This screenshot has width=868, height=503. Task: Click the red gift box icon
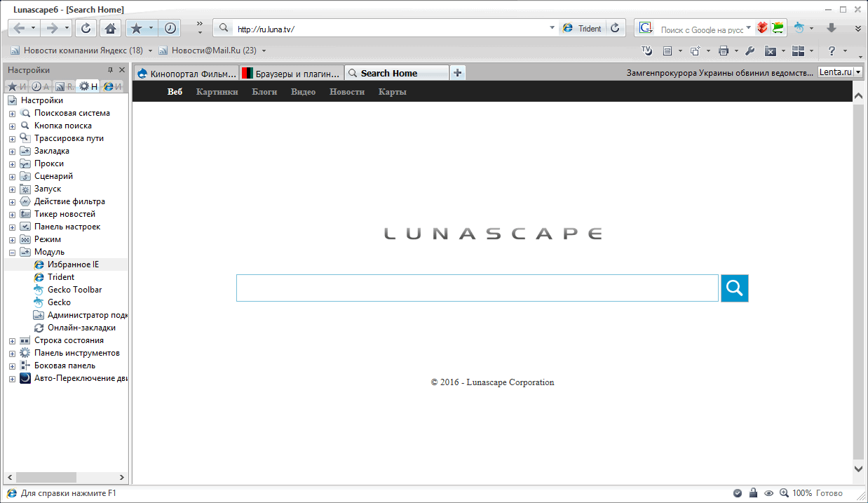[x=762, y=28]
